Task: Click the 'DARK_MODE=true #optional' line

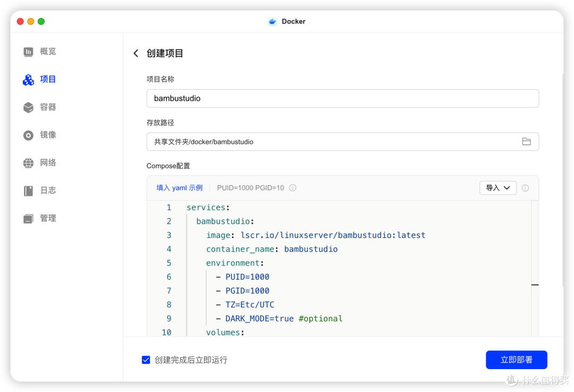Action: click(279, 319)
